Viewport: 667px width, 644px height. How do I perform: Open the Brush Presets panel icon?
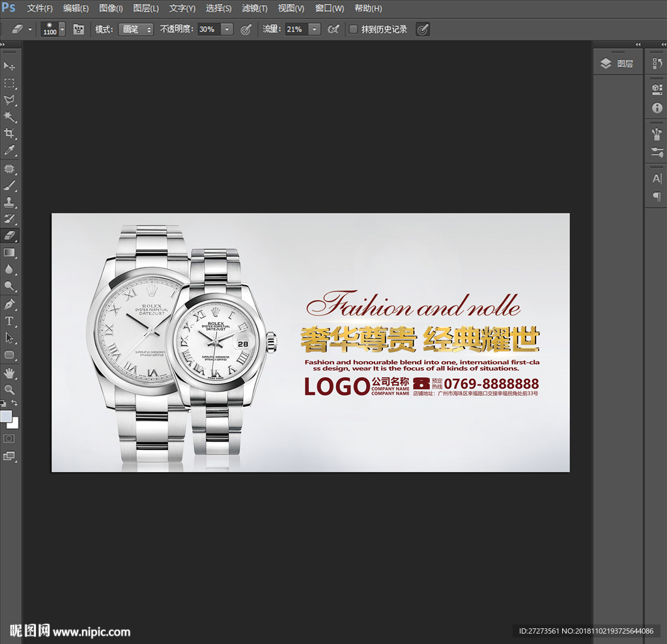tap(657, 133)
